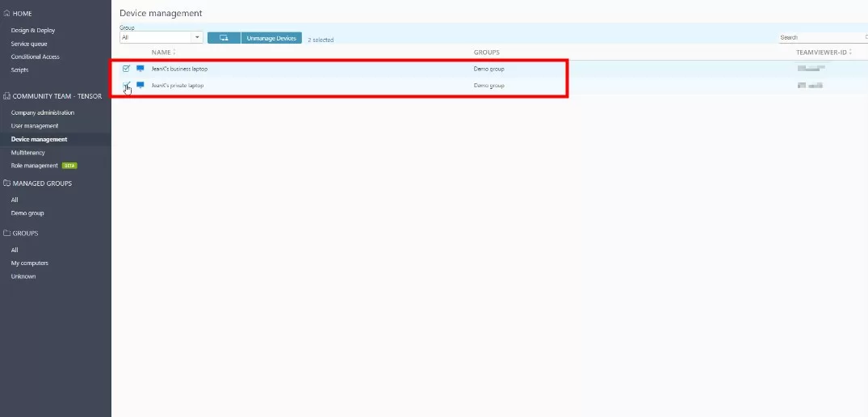Open Scripts in the sidebar
This screenshot has width=868, height=417.
pos(20,70)
